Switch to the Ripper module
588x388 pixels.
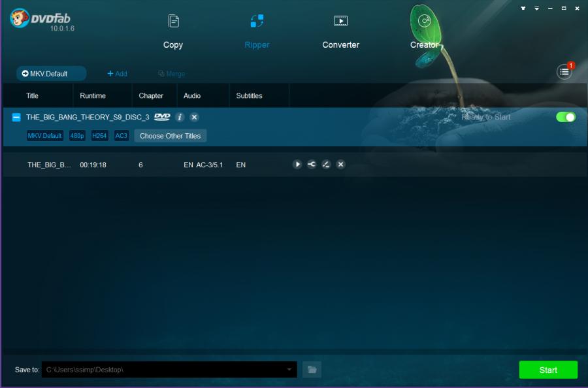pyautogui.click(x=257, y=32)
